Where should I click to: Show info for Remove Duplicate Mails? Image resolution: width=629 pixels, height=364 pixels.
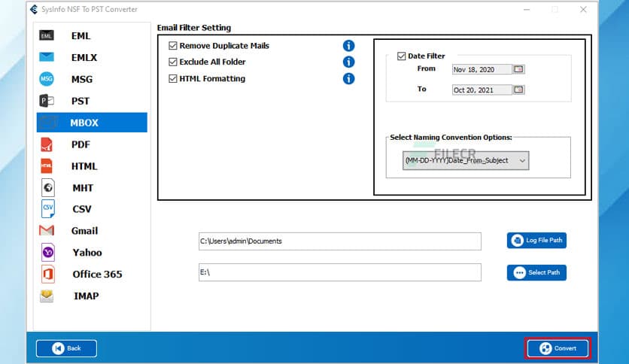[348, 46]
